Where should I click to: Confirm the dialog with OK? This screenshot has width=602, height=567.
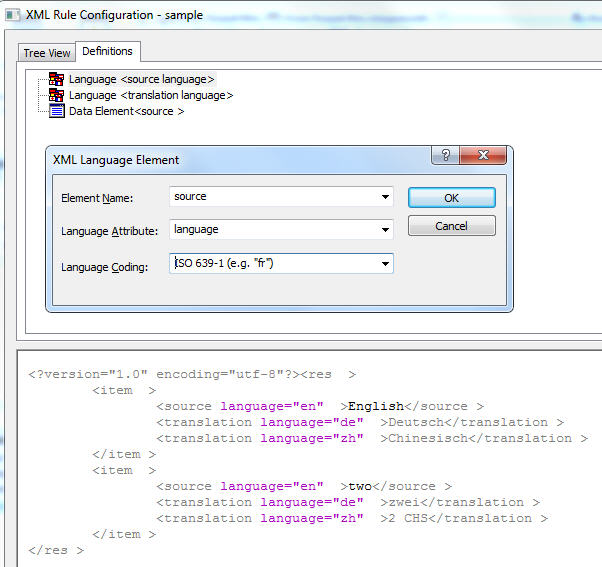(x=451, y=198)
